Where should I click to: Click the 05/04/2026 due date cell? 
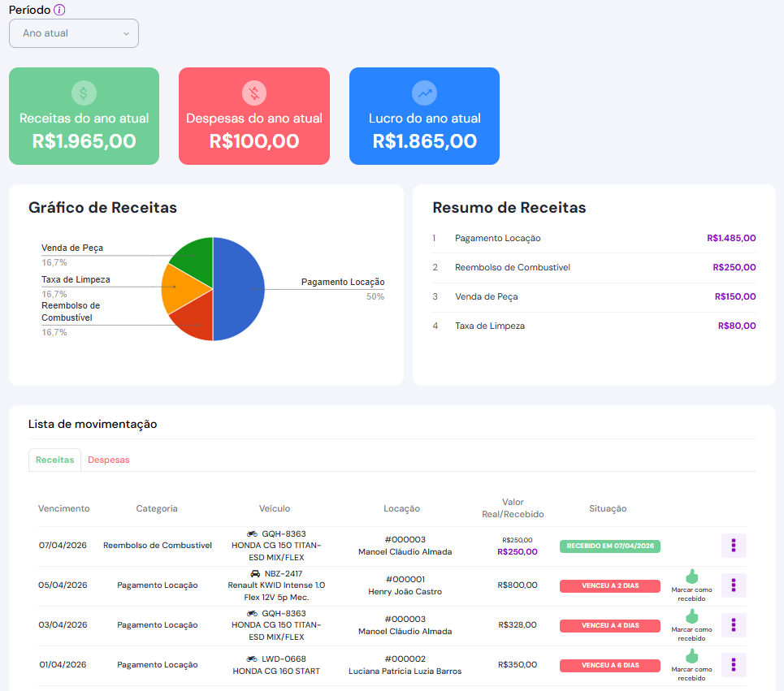tap(63, 585)
